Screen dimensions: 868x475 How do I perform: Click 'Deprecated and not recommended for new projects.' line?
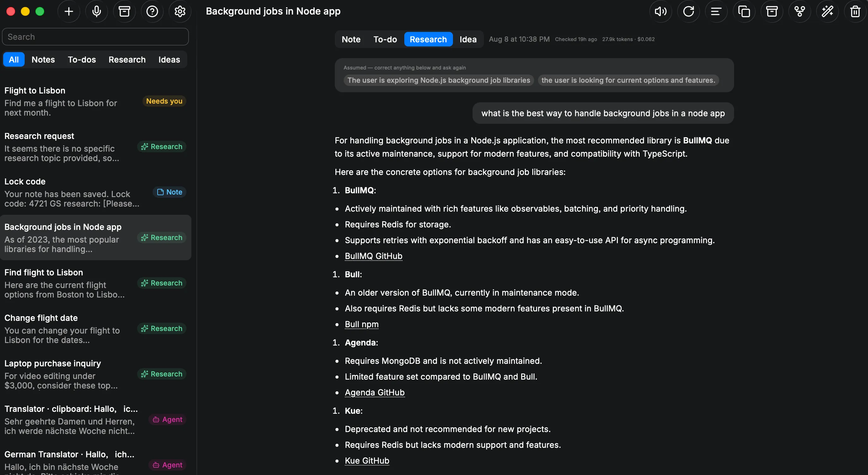click(448, 429)
